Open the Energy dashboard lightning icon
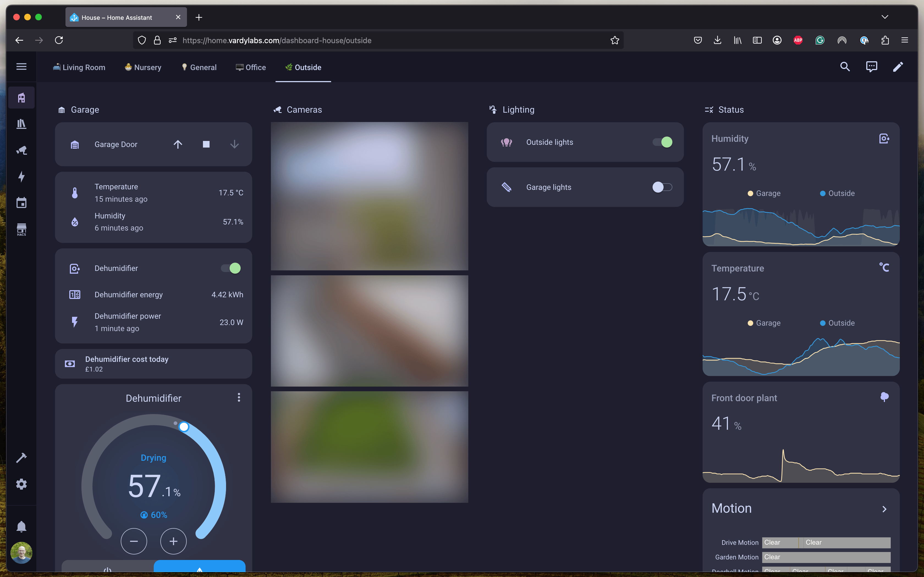924x577 pixels. click(x=21, y=176)
